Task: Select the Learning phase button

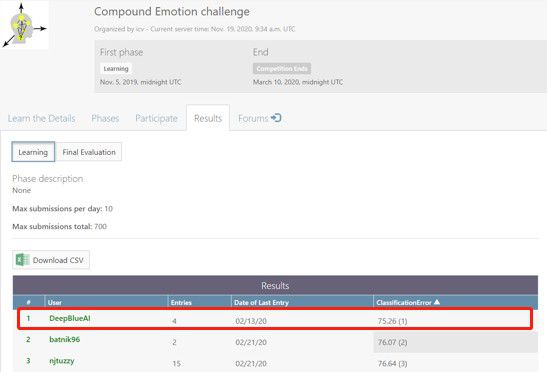Action: tap(33, 152)
